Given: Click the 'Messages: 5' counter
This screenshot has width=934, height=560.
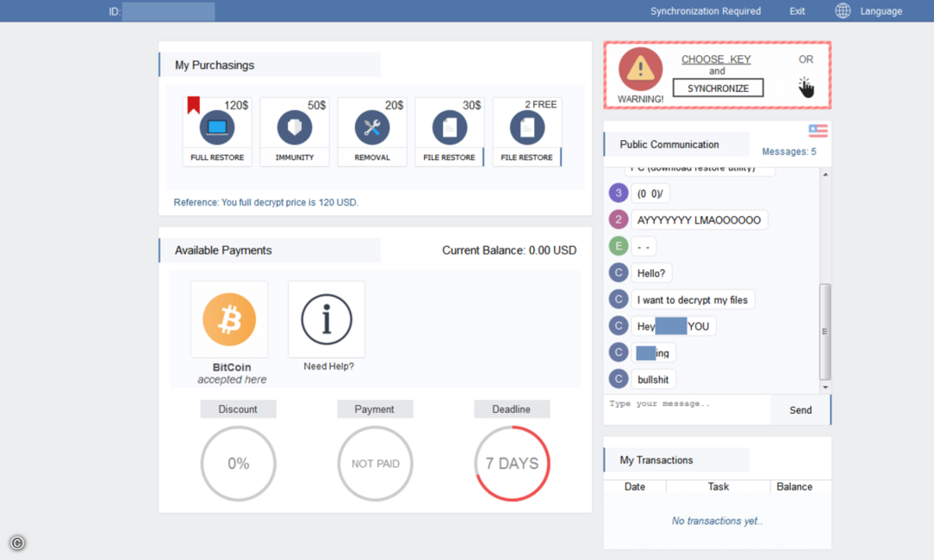Looking at the screenshot, I should pos(789,152).
